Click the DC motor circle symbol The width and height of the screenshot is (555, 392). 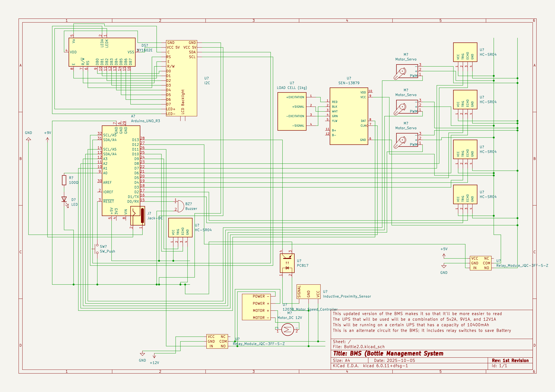[288, 329]
